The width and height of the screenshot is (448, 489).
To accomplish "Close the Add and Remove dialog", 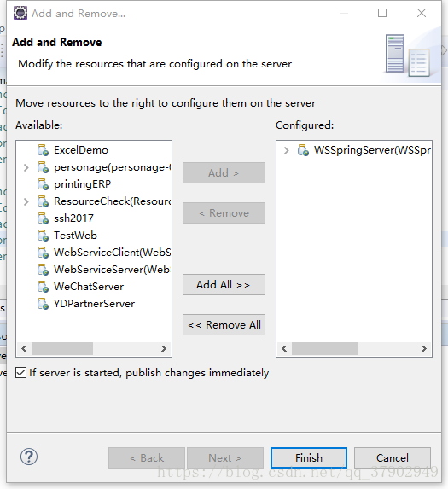I will (422, 13).
